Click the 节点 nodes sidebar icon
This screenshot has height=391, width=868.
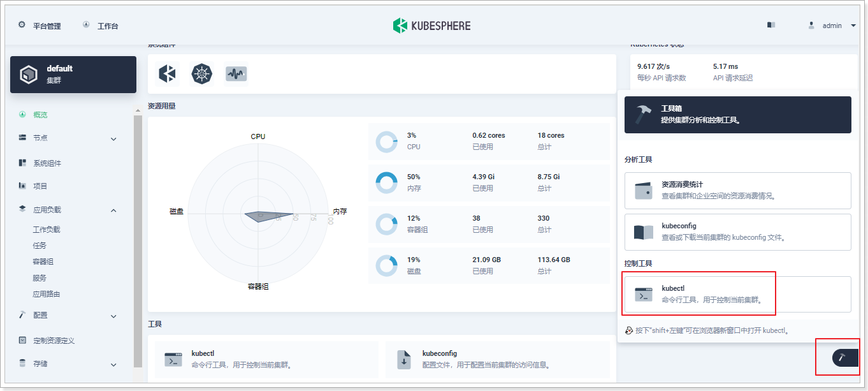coord(22,138)
